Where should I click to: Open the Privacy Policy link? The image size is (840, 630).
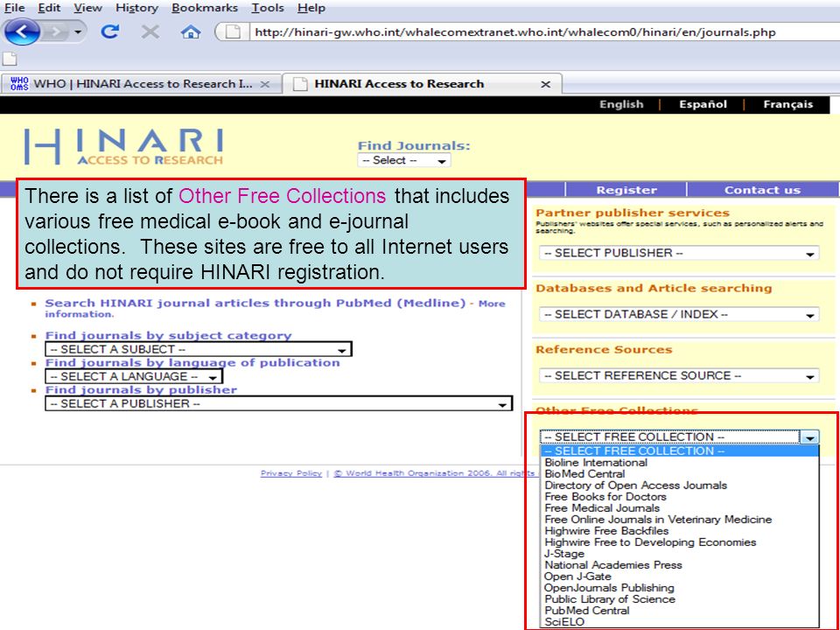pos(290,473)
